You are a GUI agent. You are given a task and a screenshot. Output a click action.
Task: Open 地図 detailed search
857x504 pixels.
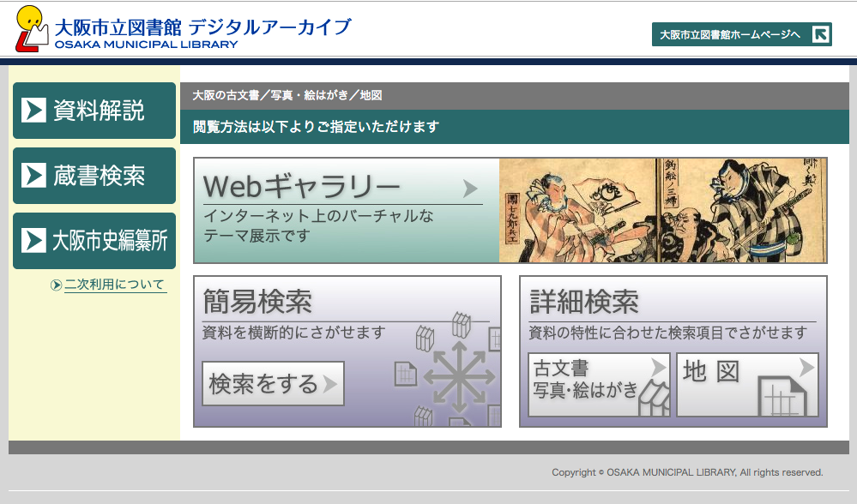point(748,384)
